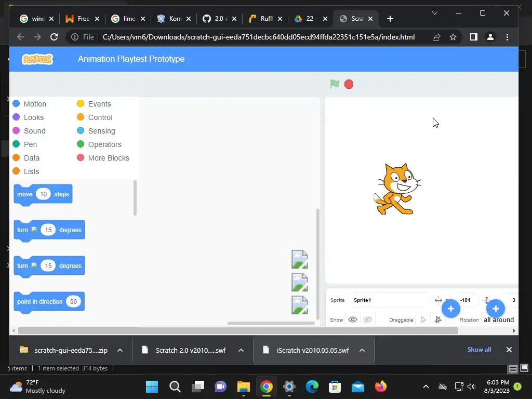Open the Control block category
The height and width of the screenshot is (399, 532).
coord(95,117)
